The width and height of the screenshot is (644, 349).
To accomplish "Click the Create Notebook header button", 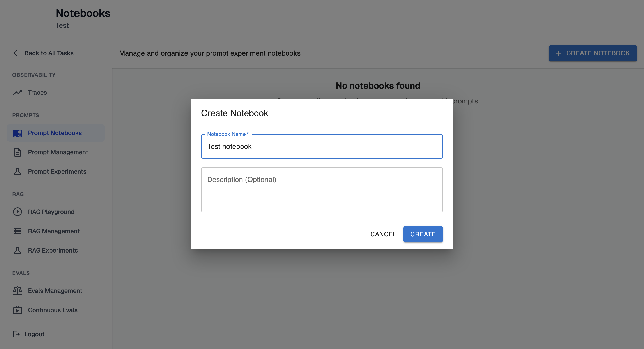I will click(593, 53).
